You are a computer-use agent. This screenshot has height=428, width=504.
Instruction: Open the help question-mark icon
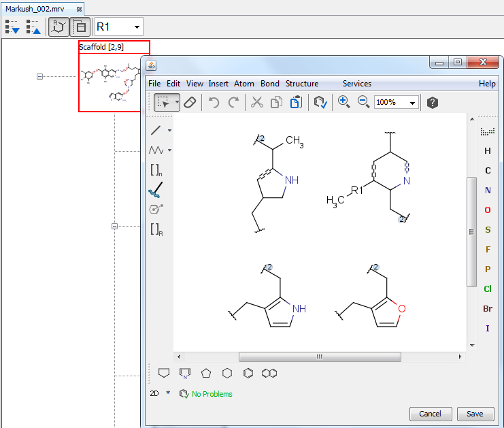pos(433,102)
